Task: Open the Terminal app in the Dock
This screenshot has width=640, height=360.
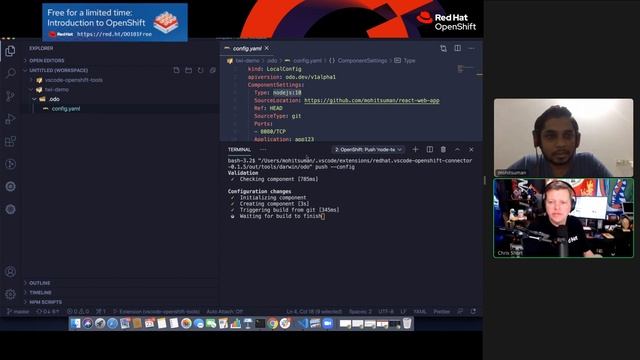Action: pyautogui.click(x=260, y=324)
